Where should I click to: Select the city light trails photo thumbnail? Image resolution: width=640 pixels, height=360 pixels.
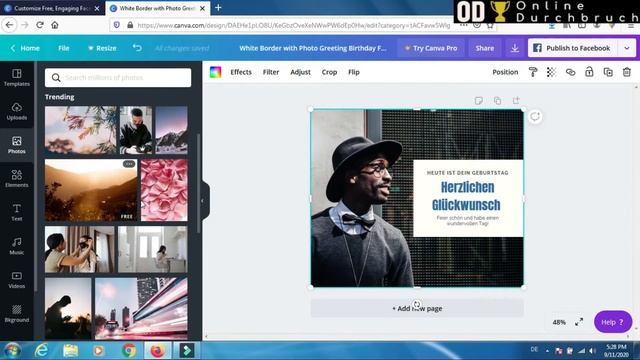pyautogui.click(x=141, y=309)
